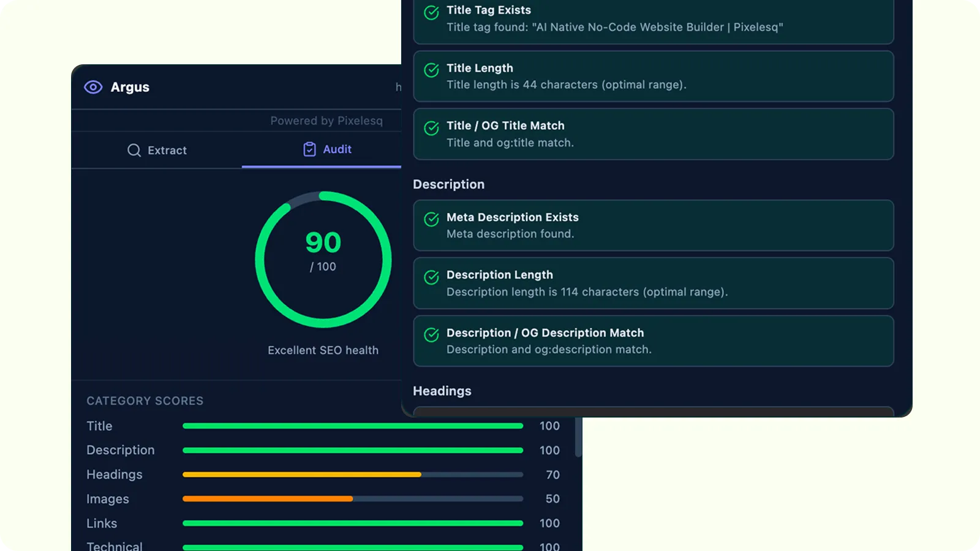Expand the Headings audit section
The image size is (980, 551).
442,391
